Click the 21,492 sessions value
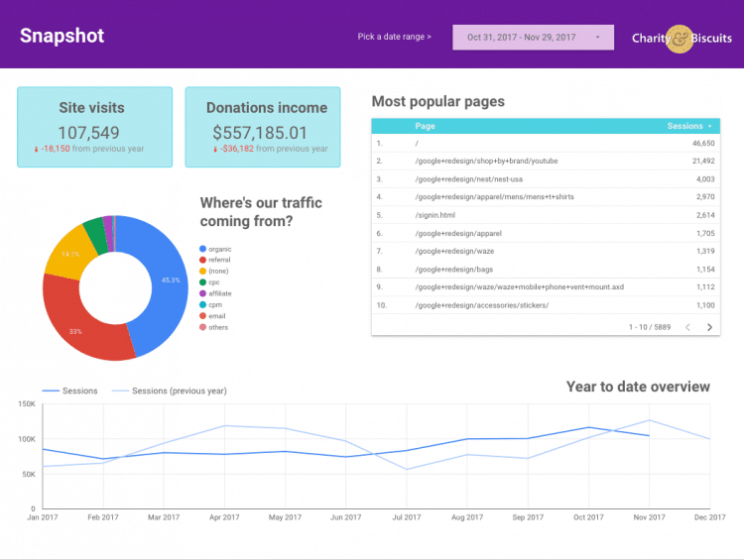The image size is (744, 560). (x=703, y=162)
